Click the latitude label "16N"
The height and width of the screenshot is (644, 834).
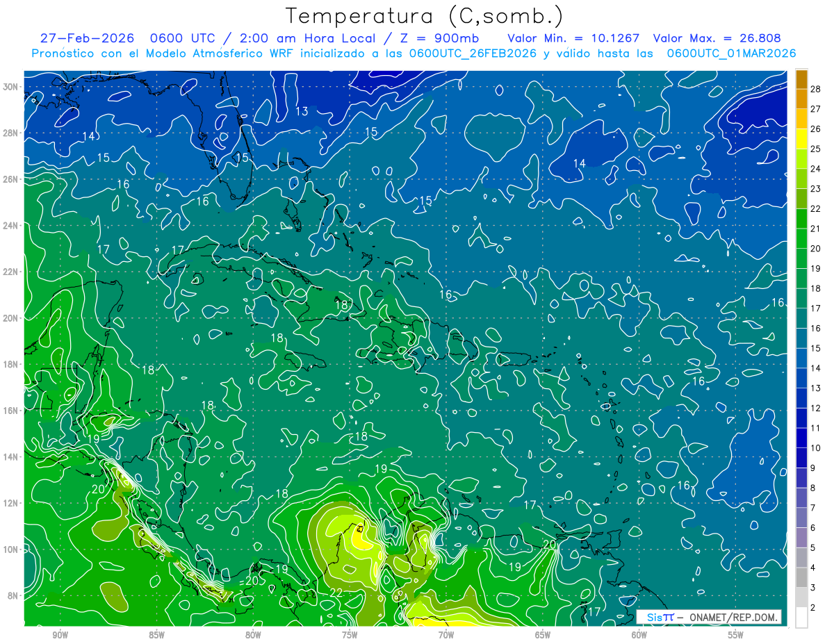pos(11,411)
